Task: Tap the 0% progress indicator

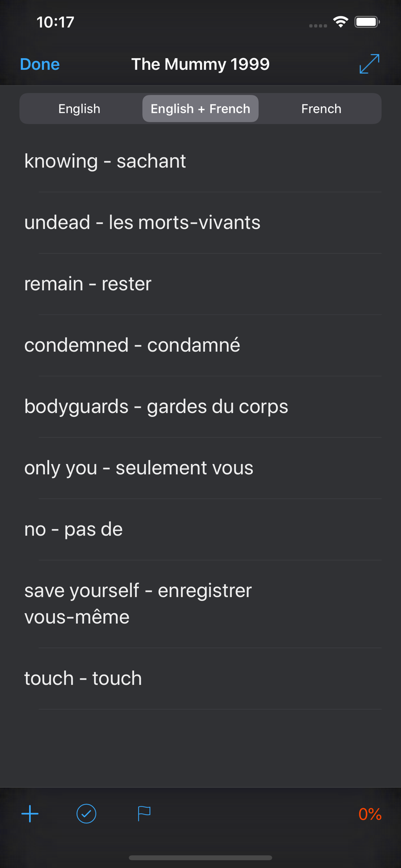Action: [370, 814]
